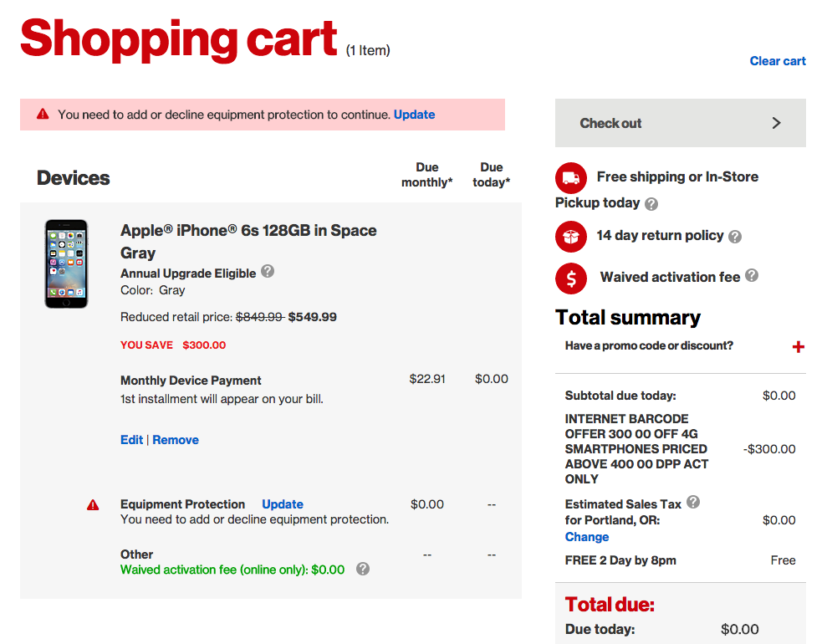Show help for Estimated Sales Tax
The width and height of the screenshot is (832, 644).
[x=693, y=503]
